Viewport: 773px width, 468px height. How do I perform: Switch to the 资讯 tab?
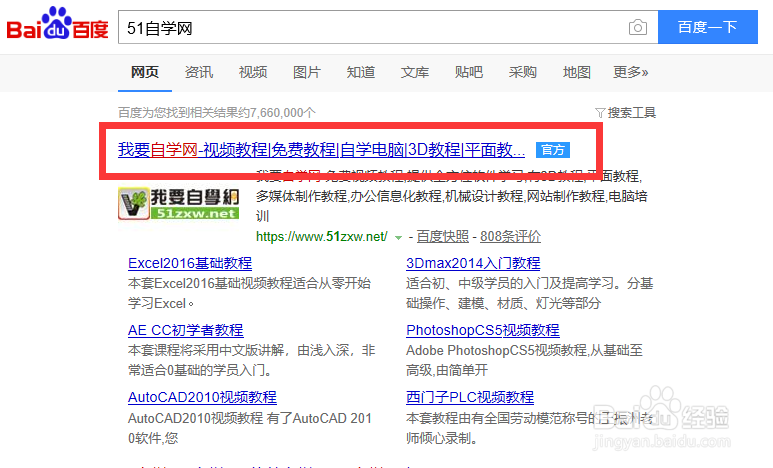(x=199, y=72)
